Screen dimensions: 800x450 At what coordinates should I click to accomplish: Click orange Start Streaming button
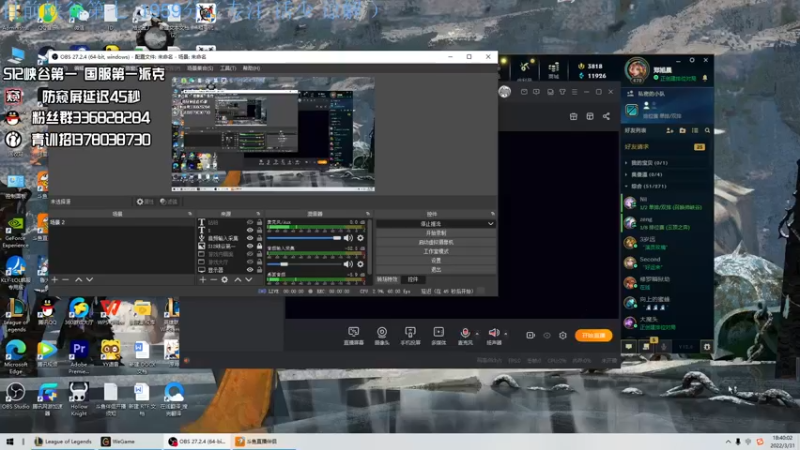pos(593,335)
